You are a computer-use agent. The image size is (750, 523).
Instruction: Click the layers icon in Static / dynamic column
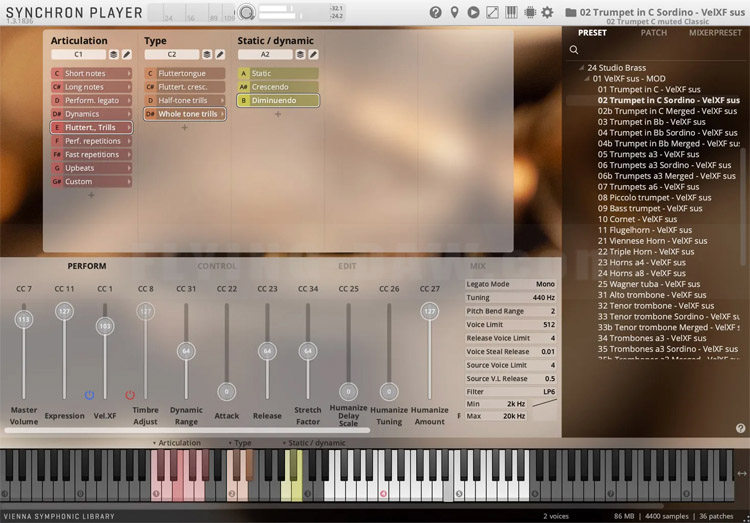click(300, 55)
